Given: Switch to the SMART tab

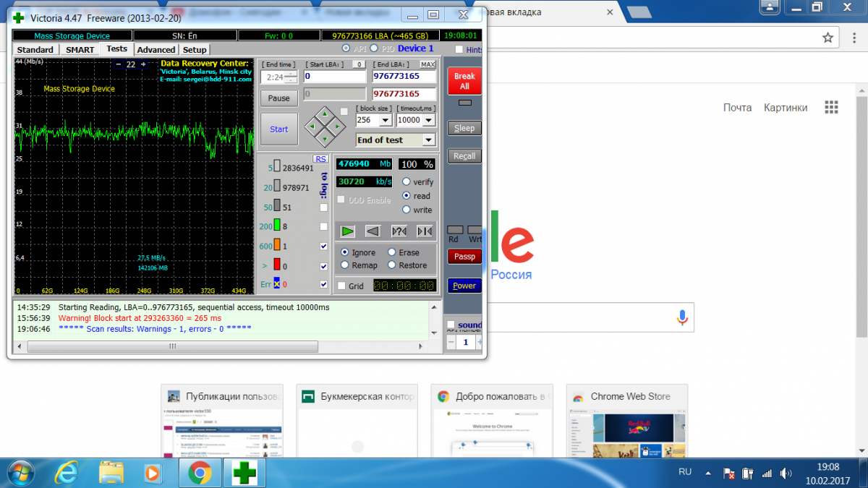Looking at the screenshot, I should coord(80,49).
